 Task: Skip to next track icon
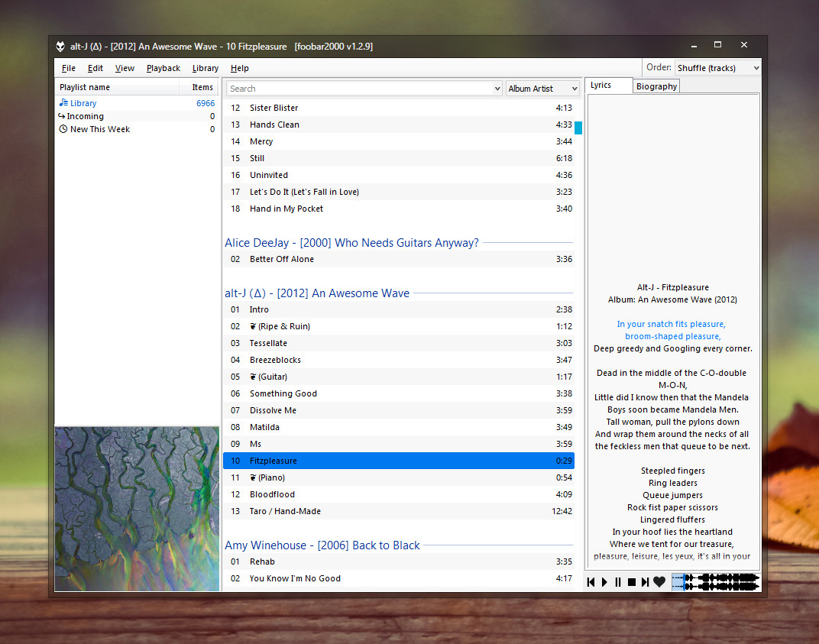(645, 582)
